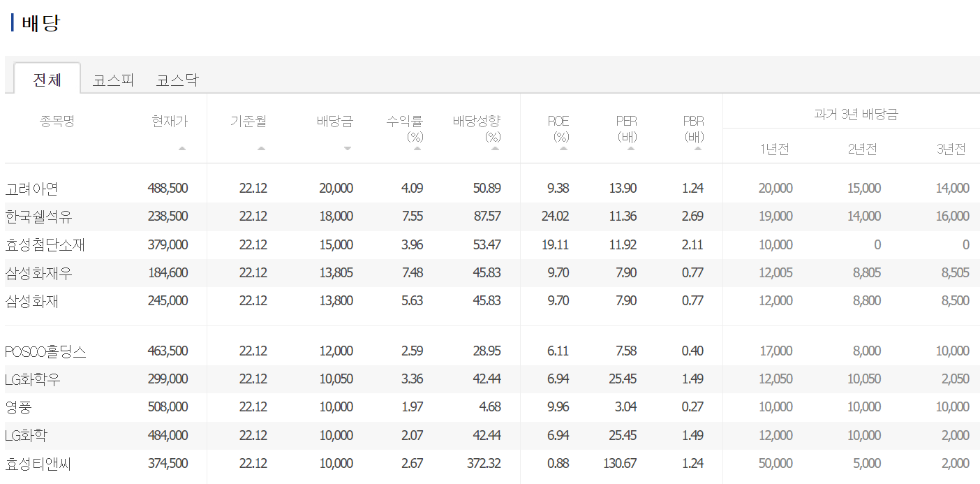Sort by 기준월 using its arrow
Screen dimensions: 980x484
pos(261,148)
